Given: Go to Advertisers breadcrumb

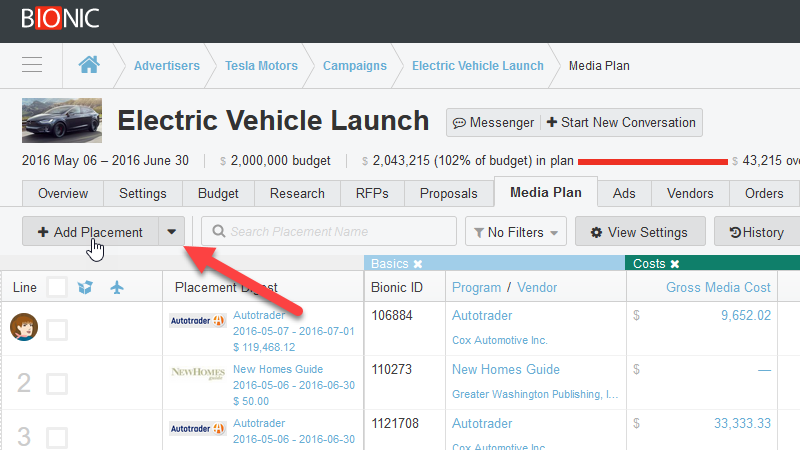Looking at the screenshot, I should [167, 66].
